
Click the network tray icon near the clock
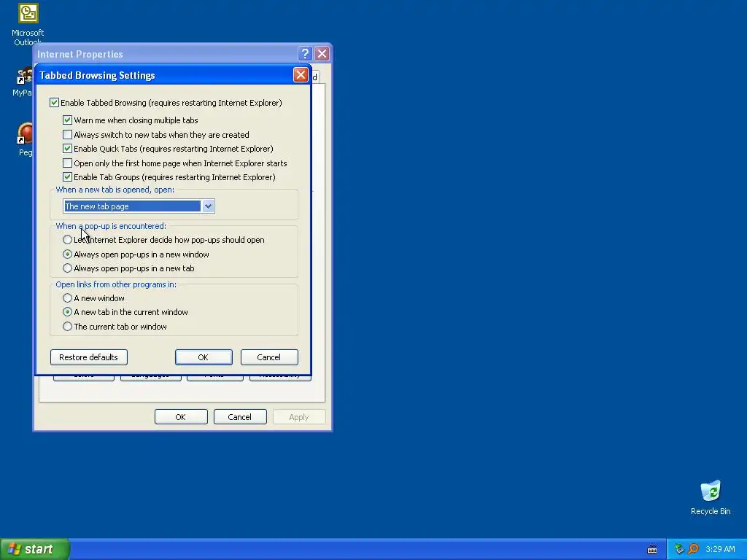coord(679,549)
